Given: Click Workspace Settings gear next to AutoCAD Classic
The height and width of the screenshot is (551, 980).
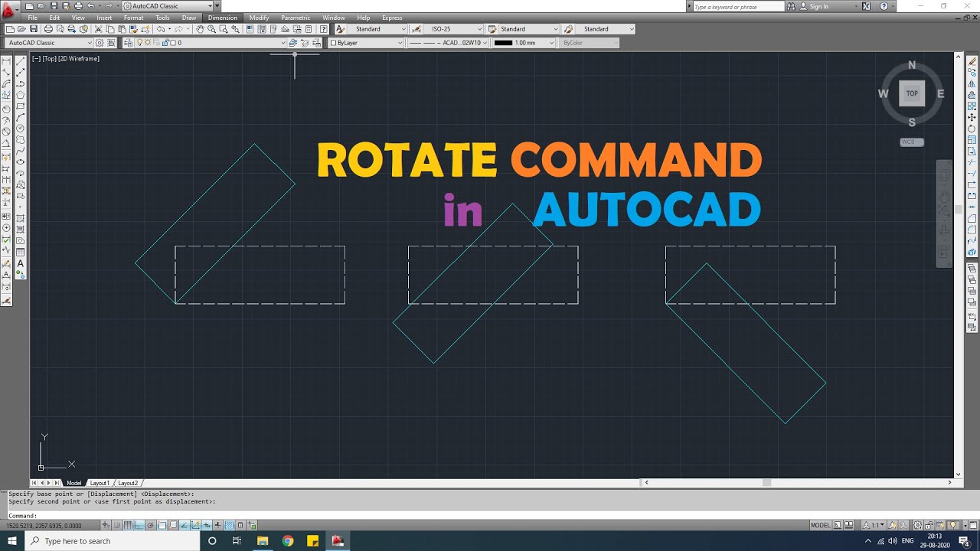Looking at the screenshot, I should coord(100,43).
